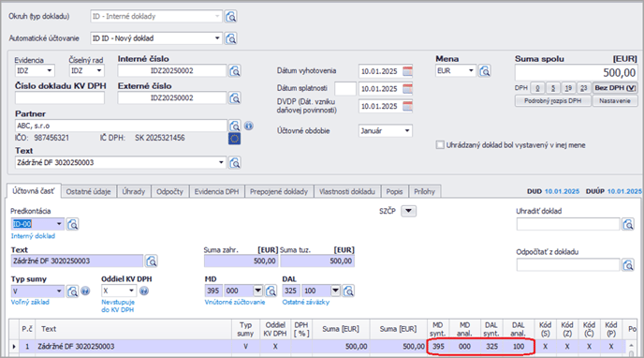Select DPH rate 0 button

pyautogui.click(x=537, y=88)
